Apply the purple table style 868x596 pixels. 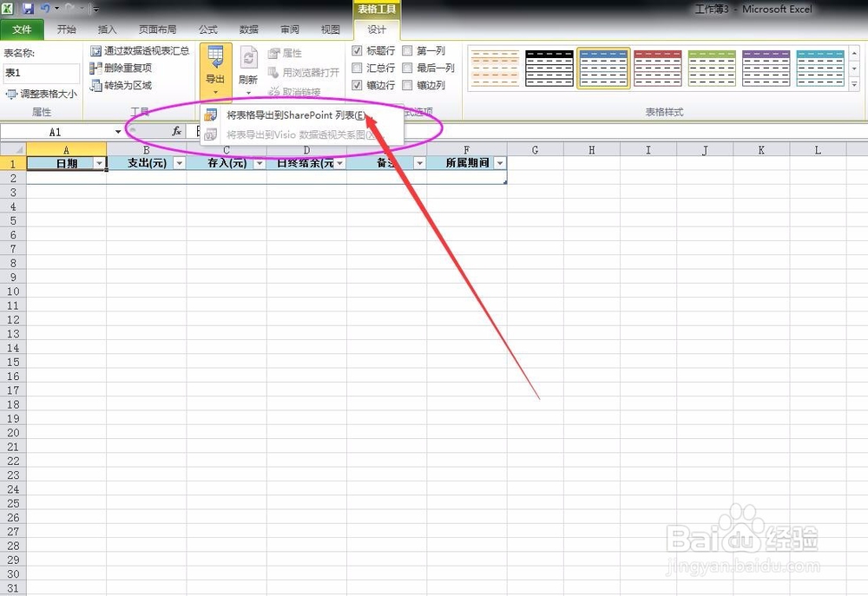766,68
